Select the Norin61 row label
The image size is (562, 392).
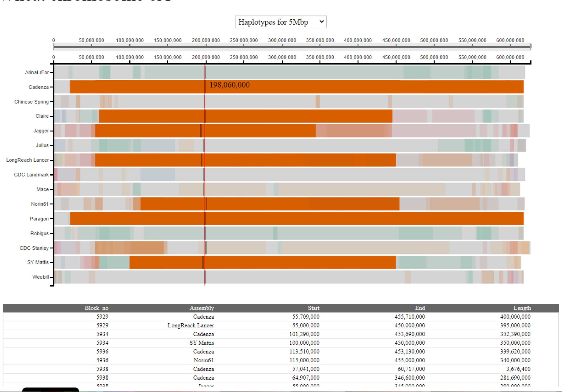40,204
